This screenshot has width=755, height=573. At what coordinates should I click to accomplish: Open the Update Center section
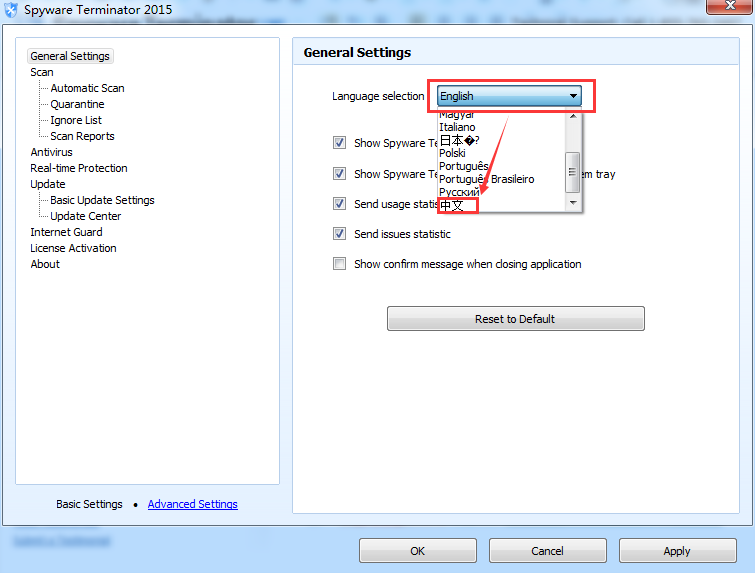click(x=85, y=216)
